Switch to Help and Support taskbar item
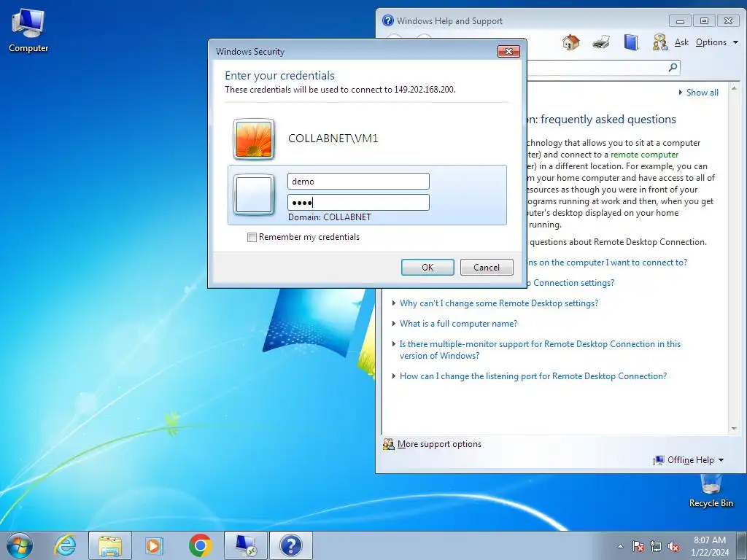The height and width of the screenshot is (560, 747). (x=290, y=545)
